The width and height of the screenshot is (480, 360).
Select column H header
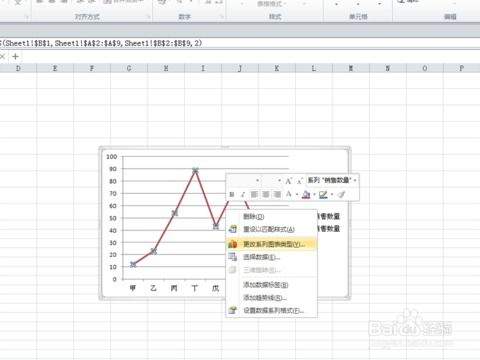[x=166, y=68]
